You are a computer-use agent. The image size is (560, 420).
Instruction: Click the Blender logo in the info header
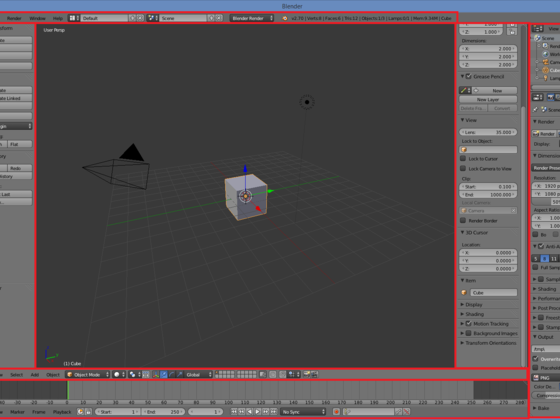click(x=285, y=18)
